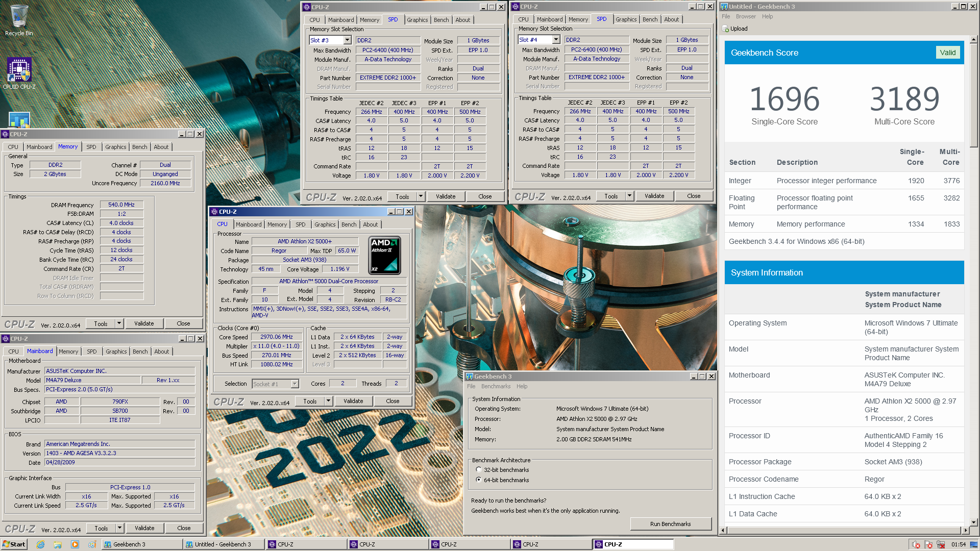Launch Paint from the taskbar quick launch

[x=92, y=544]
